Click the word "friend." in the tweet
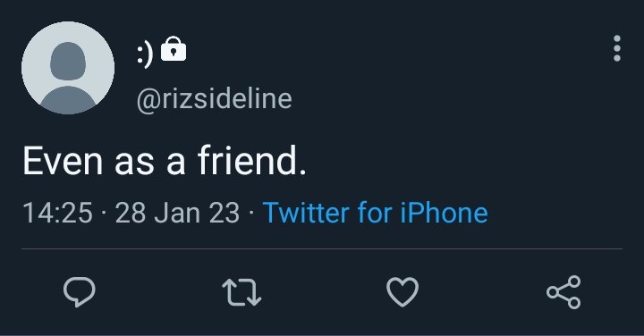The height and width of the screenshot is (336, 644). click(x=252, y=161)
